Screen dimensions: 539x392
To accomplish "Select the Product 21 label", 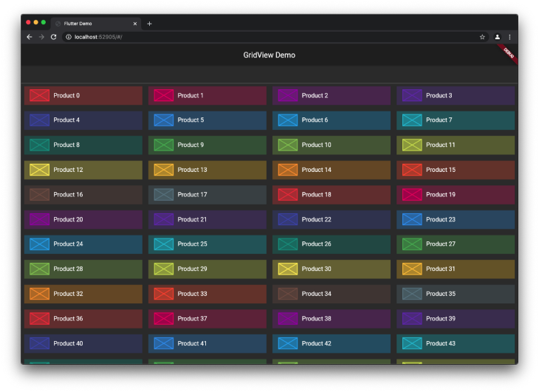I will (x=192, y=219).
